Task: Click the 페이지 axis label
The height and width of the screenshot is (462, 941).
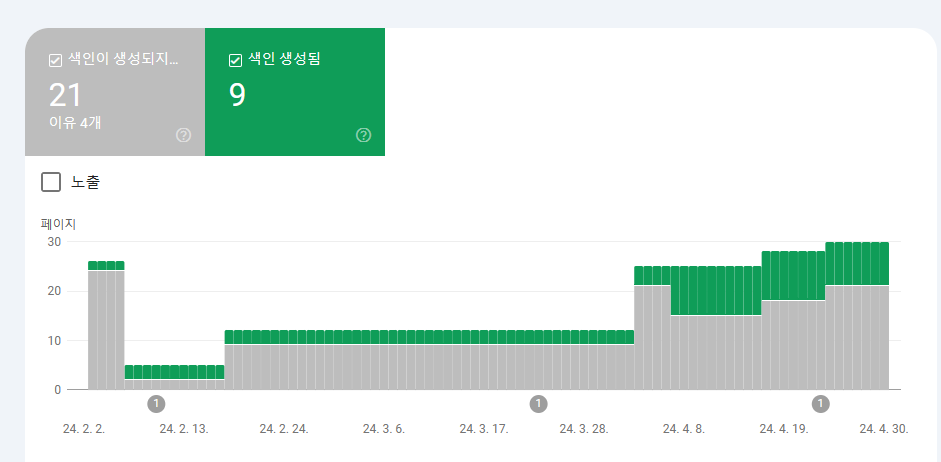Action: click(58, 224)
